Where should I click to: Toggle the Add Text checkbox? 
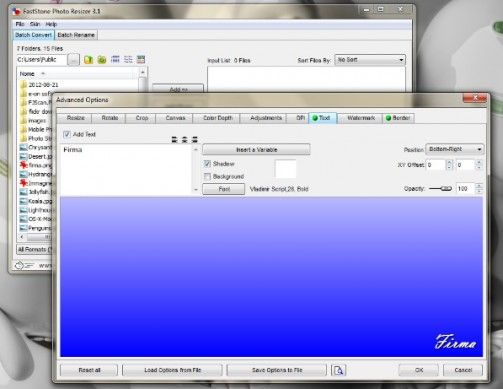click(x=67, y=134)
